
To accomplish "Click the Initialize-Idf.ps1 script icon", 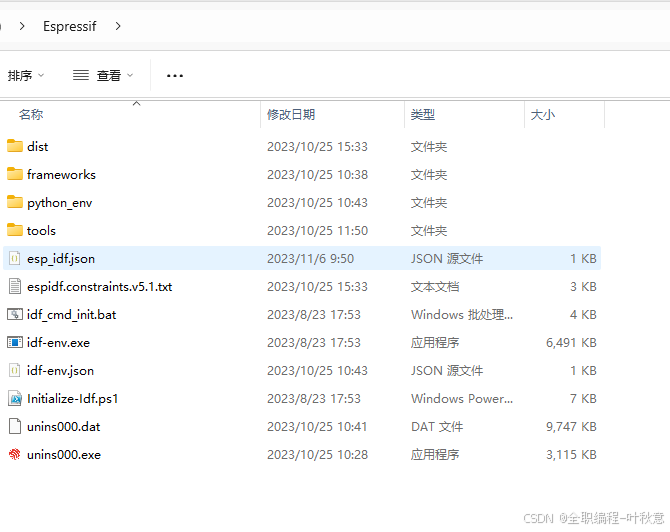I will click(x=15, y=398).
